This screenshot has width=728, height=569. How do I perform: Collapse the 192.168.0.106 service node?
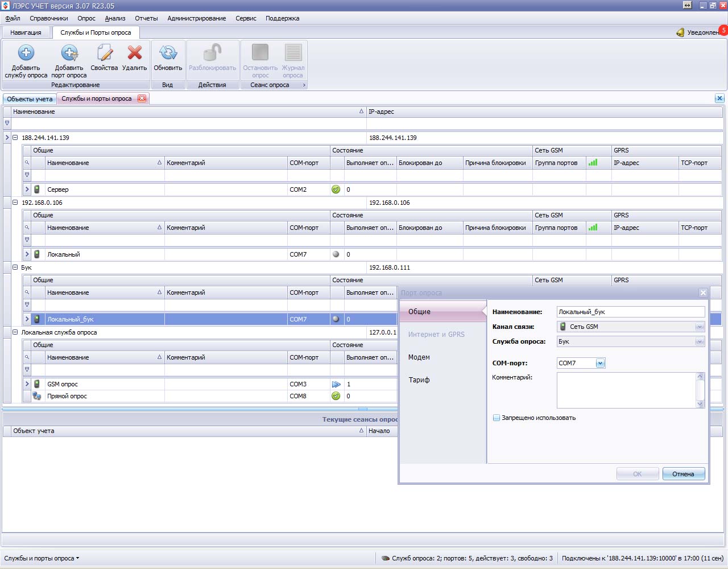[15, 203]
